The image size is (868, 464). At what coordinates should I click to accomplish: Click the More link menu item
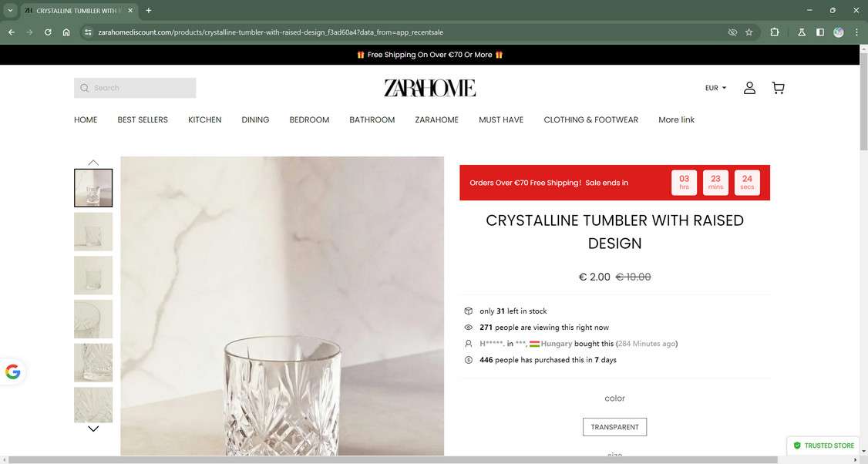[x=677, y=119]
